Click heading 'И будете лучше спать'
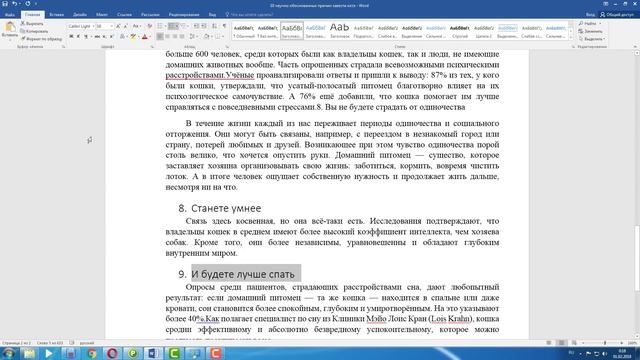 pyautogui.click(x=243, y=274)
